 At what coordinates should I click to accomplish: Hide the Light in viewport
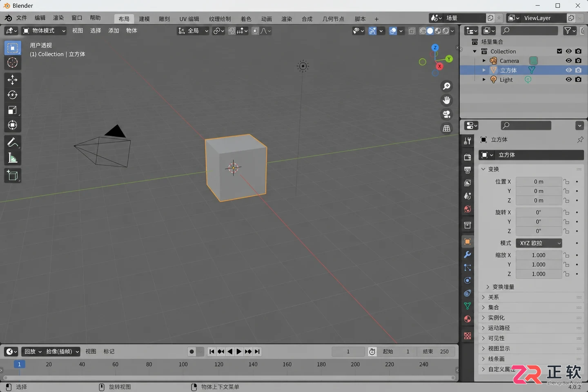[568, 80]
